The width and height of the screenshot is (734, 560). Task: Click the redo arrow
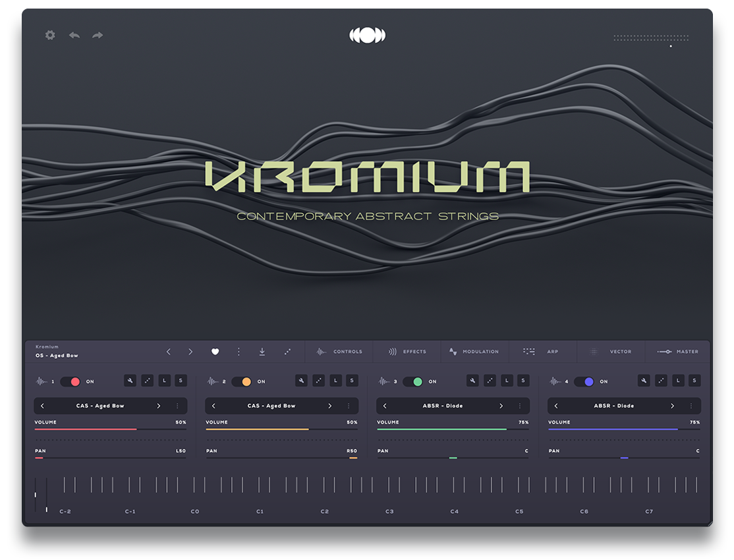point(97,35)
